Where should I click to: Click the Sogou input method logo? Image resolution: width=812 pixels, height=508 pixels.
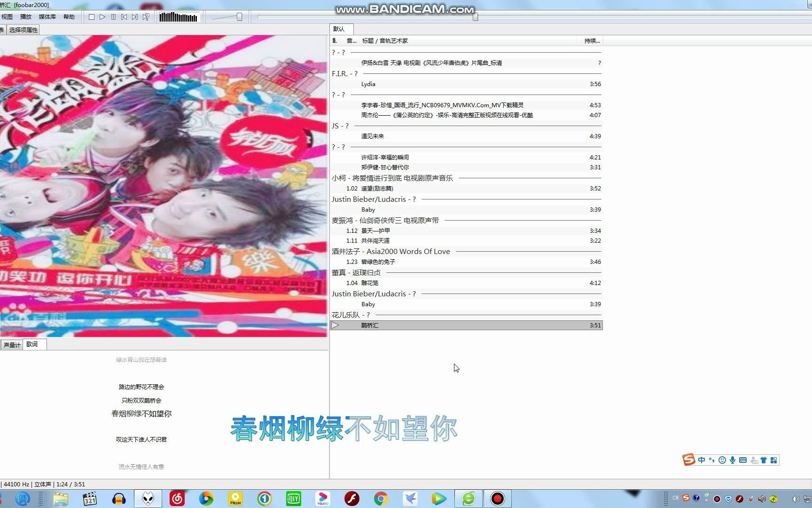689,460
